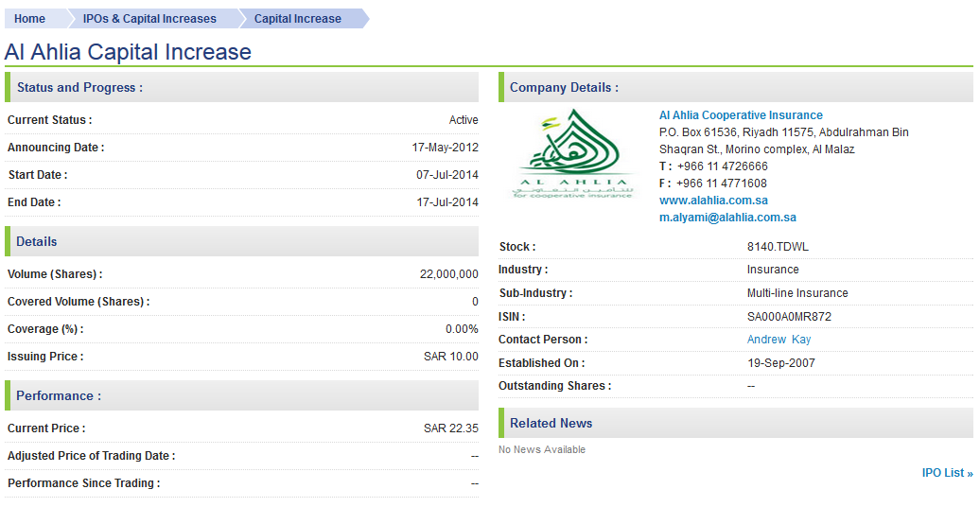Click fax number +966 11 4771608

click(x=721, y=184)
